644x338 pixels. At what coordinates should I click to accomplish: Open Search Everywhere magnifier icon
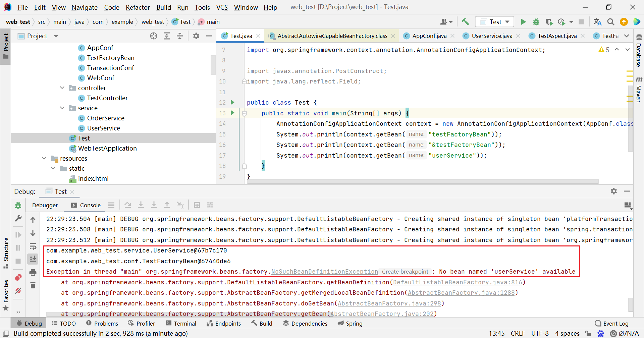click(611, 22)
